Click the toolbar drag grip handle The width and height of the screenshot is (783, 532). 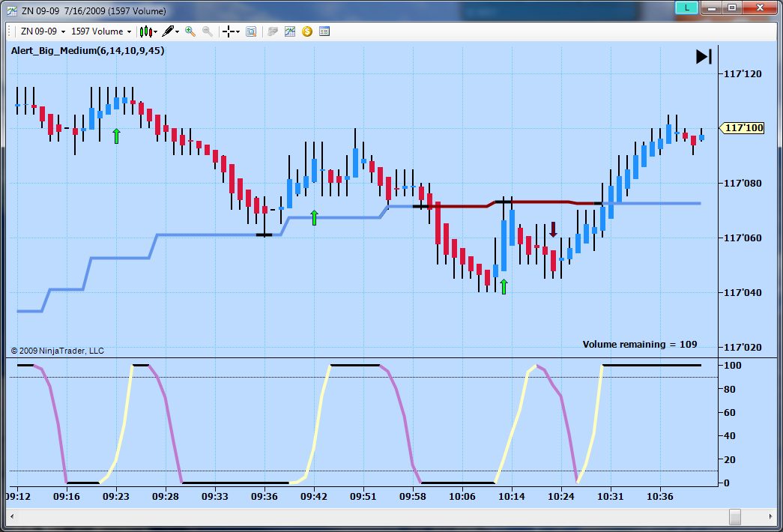tap(10, 31)
